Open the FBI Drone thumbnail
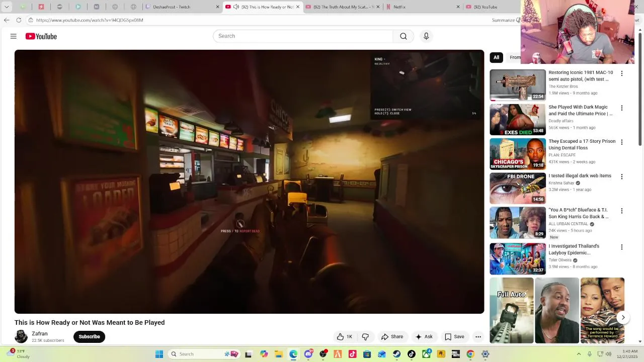Screen dimensions: 644x362 518,189
